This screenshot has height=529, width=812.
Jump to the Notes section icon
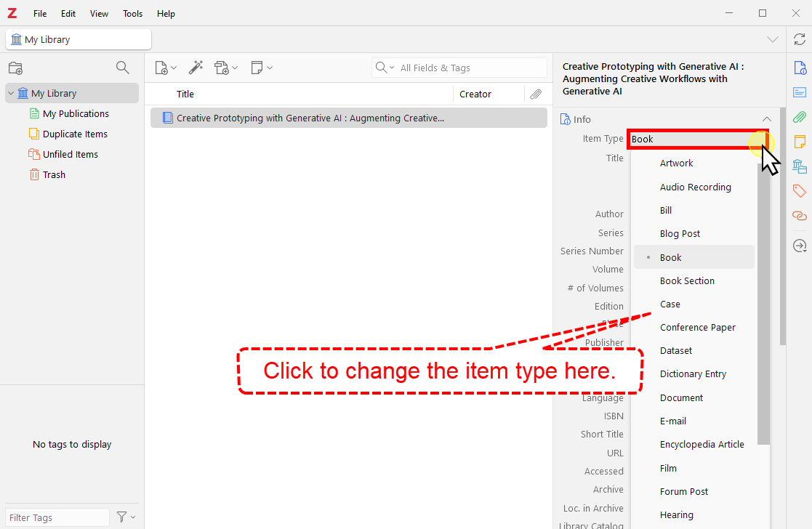point(799,142)
